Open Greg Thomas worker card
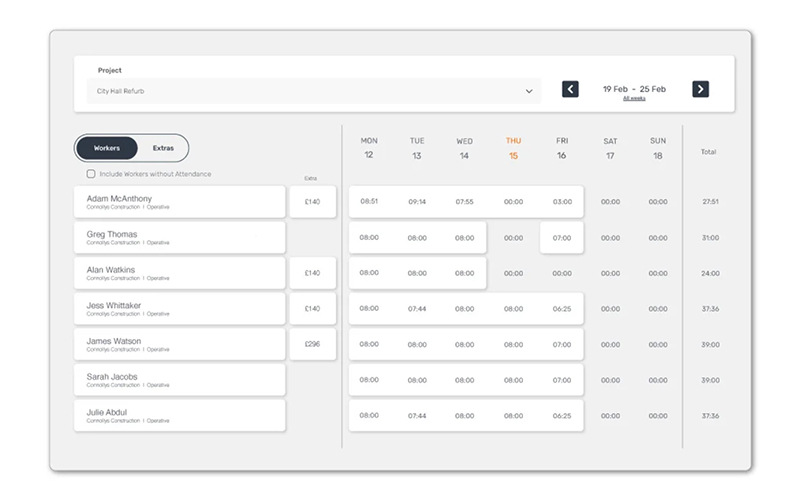Image resolution: width=800 pixels, height=500 pixels. point(180,238)
